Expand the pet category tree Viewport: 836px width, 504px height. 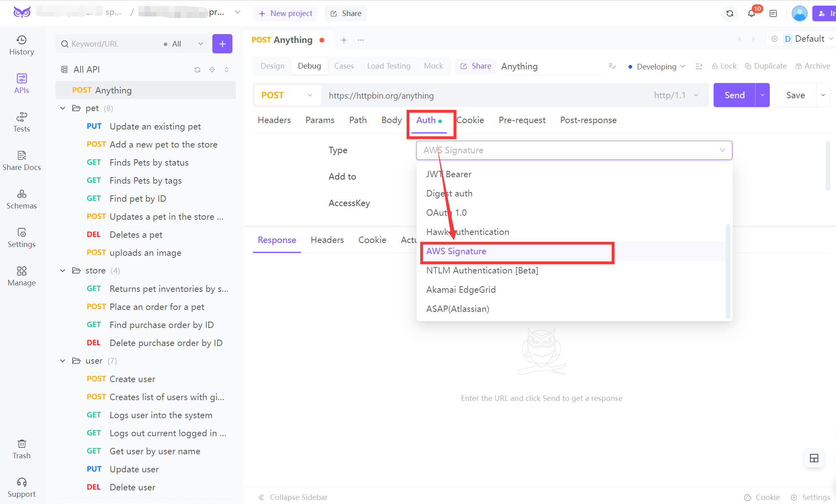point(64,108)
